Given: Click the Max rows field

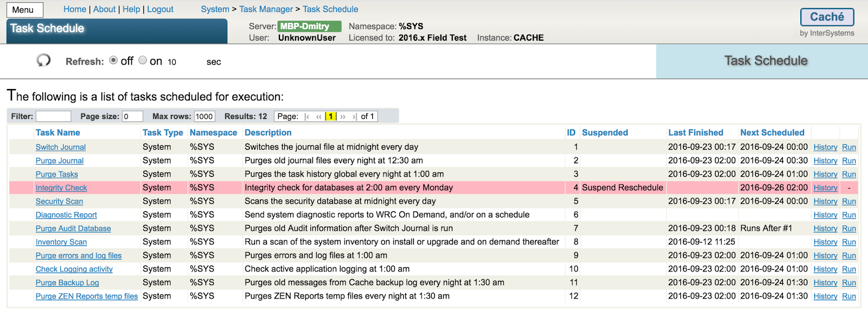Looking at the screenshot, I should click(x=205, y=116).
